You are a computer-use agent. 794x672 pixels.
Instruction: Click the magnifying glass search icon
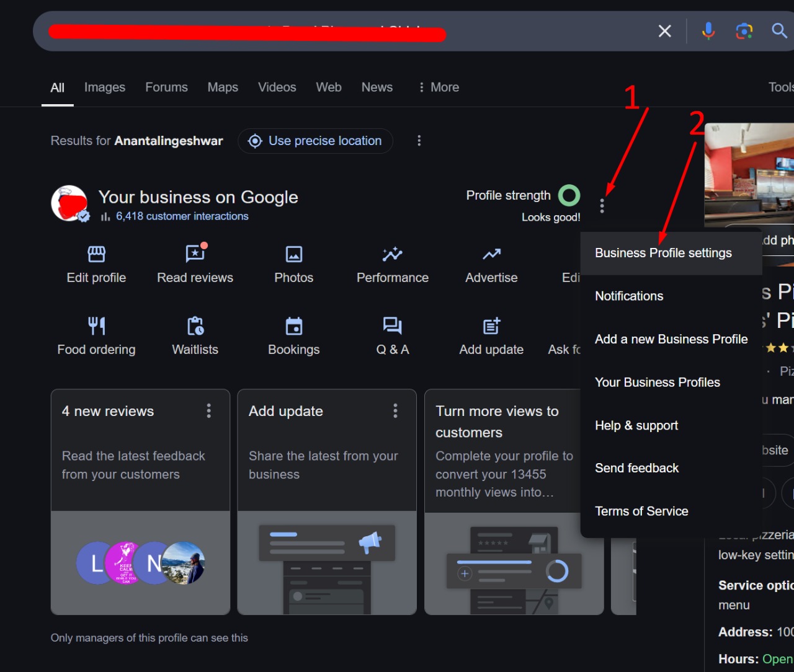coord(779,30)
